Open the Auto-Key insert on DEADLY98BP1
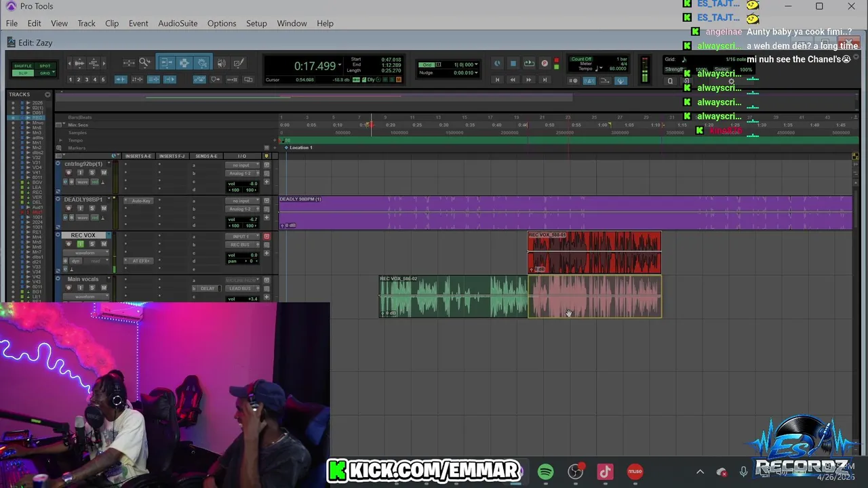The image size is (868, 488). 139,201
